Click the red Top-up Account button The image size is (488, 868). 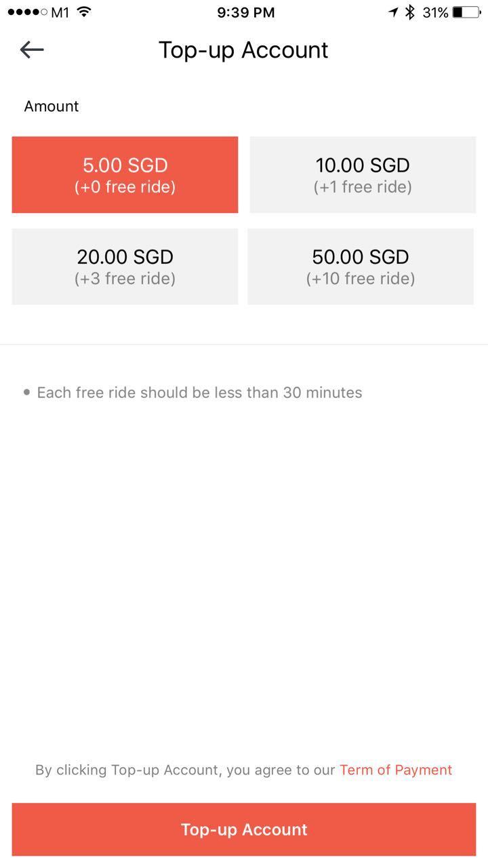pos(244,829)
